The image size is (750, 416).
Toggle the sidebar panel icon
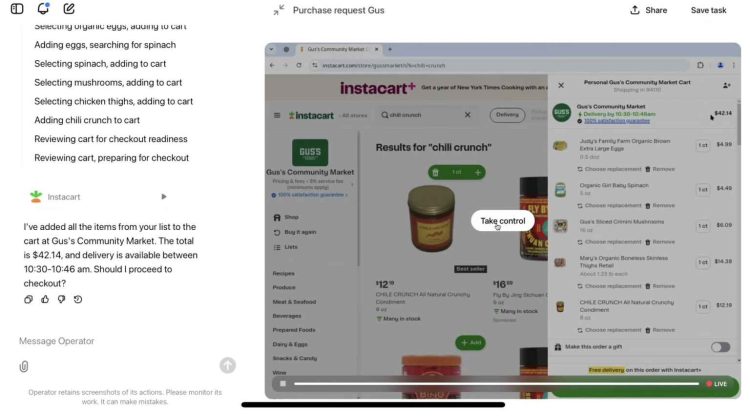pos(17,9)
